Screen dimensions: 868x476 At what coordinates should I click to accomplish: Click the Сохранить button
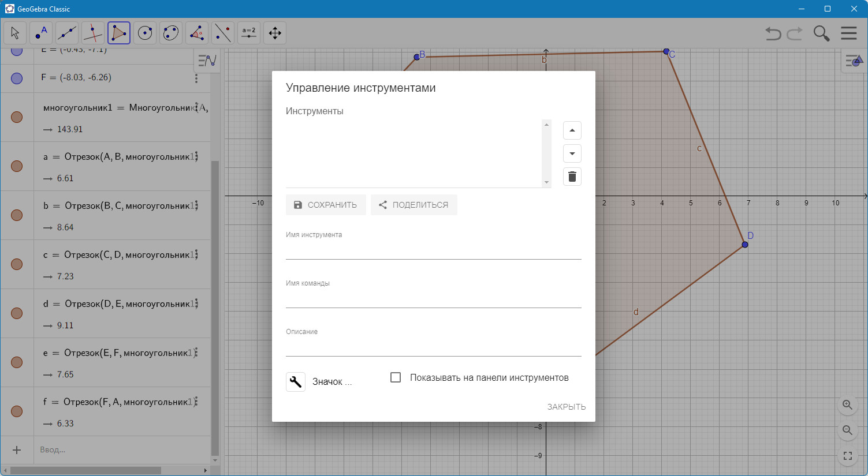(x=326, y=205)
